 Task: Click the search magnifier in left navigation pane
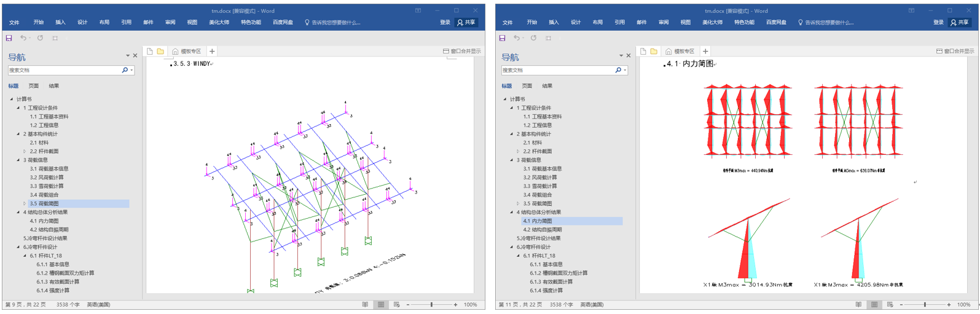(x=125, y=70)
